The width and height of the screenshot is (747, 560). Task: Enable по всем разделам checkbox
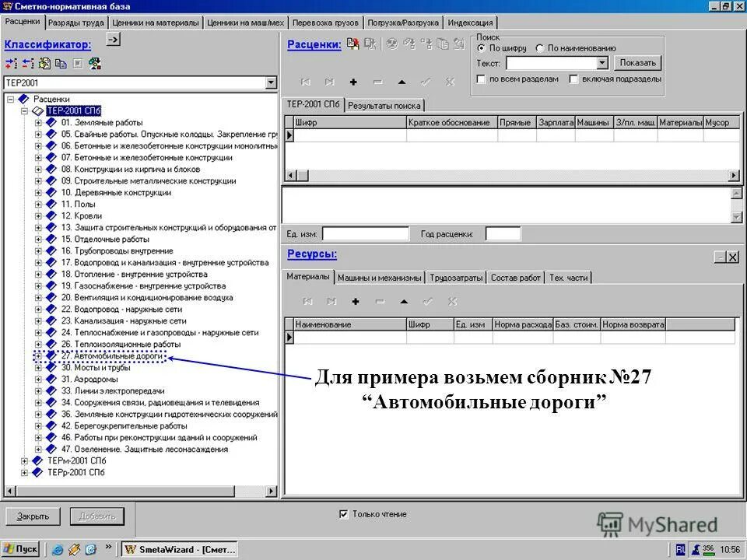pyautogui.click(x=481, y=79)
